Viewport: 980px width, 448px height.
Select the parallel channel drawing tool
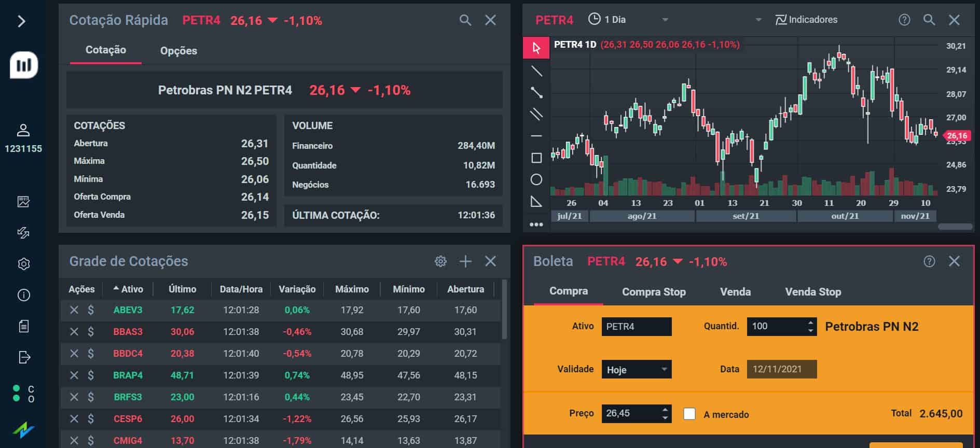536,114
